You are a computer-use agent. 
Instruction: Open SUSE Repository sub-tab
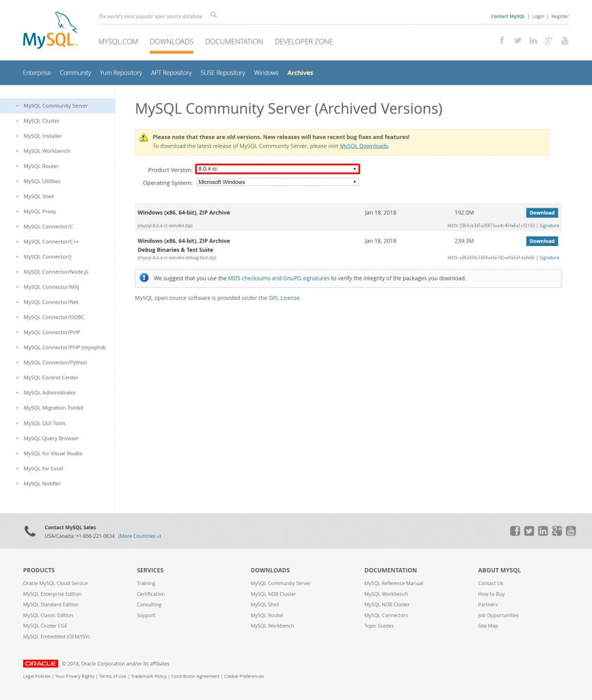pyautogui.click(x=223, y=72)
